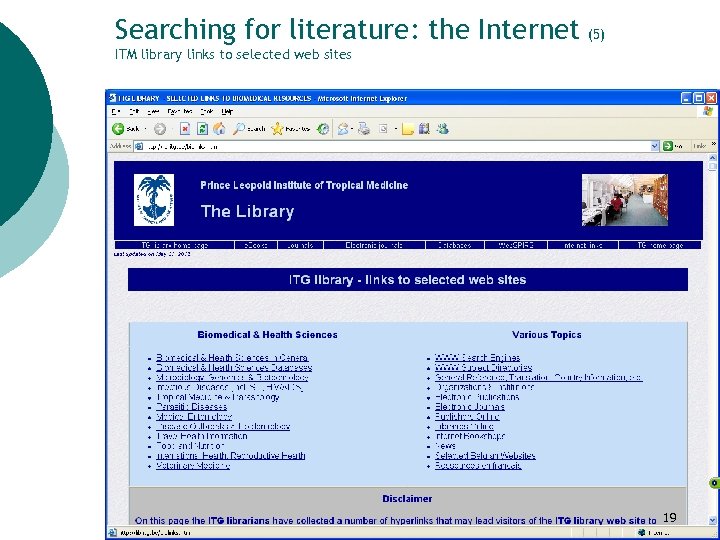Click the page icon beside the address

pos(139,146)
